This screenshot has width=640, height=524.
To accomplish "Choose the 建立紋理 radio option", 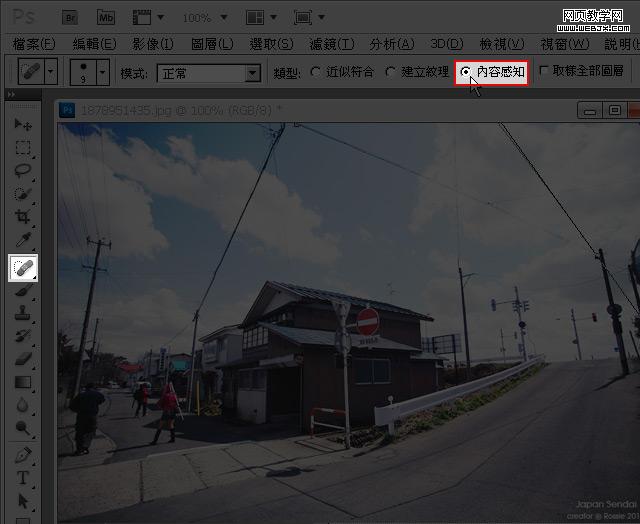I will (391, 72).
